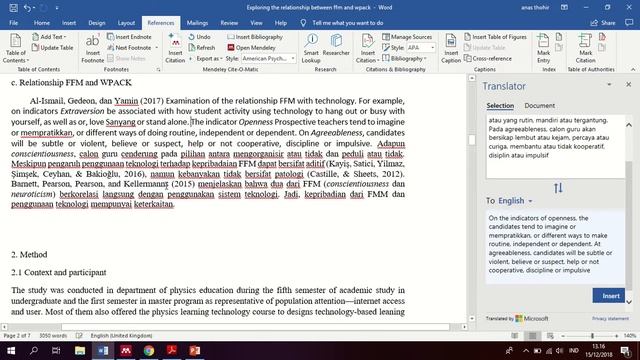This screenshot has width=640, height=360.
Task: Switch to the Insert tab
Action: 69,23
